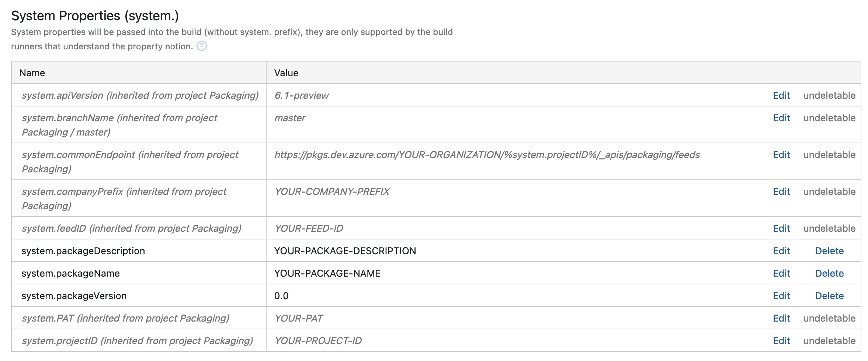Delete the system.packageDescription property
The image size is (868, 361).
click(x=829, y=251)
